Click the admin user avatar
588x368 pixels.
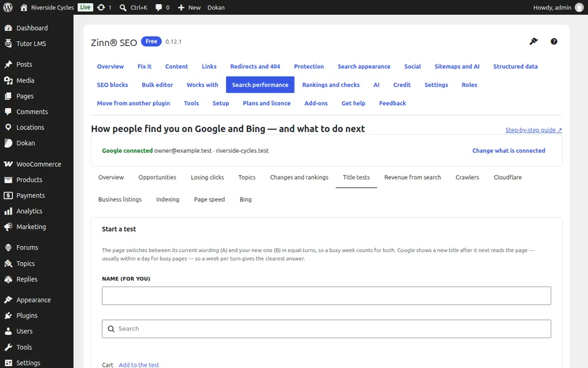579,7
